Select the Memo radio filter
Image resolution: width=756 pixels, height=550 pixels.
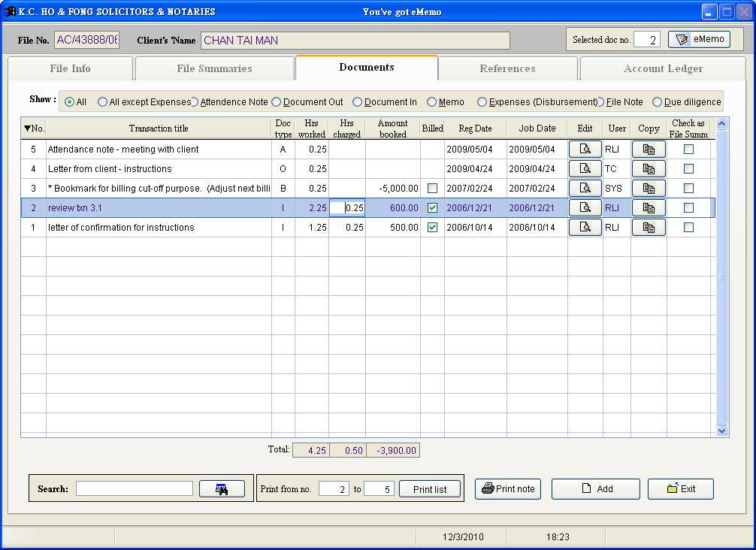432,102
